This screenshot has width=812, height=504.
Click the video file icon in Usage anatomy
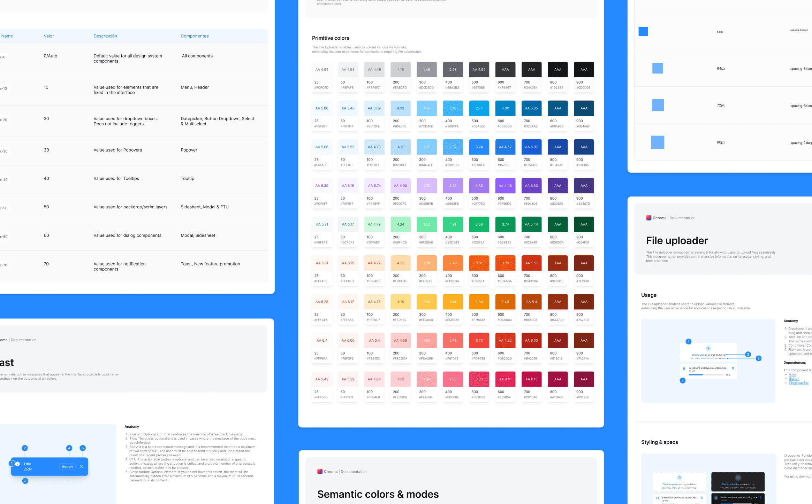[684, 369]
